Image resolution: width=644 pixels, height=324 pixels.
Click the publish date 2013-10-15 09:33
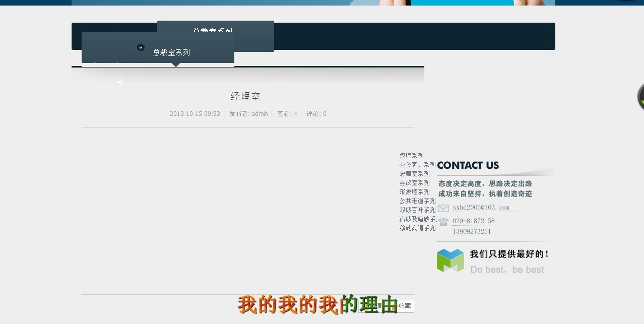(195, 114)
